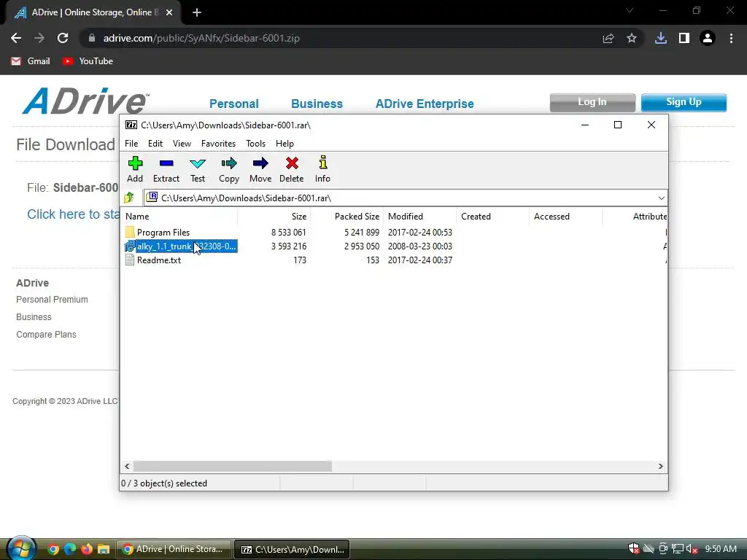This screenshot has width=747, height=560.
Task: Click the volume tray icon
Action: tap(692, 549)
